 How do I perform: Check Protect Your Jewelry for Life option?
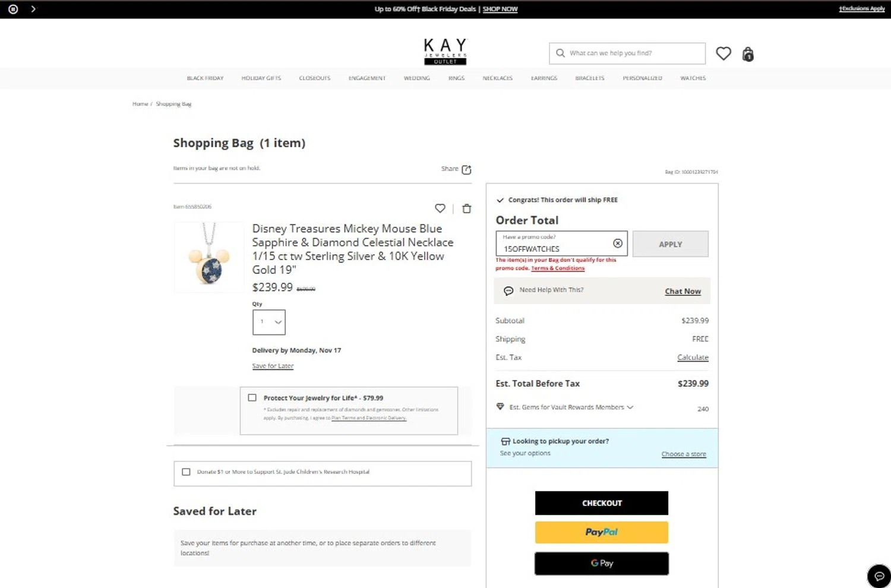(252, 398)
